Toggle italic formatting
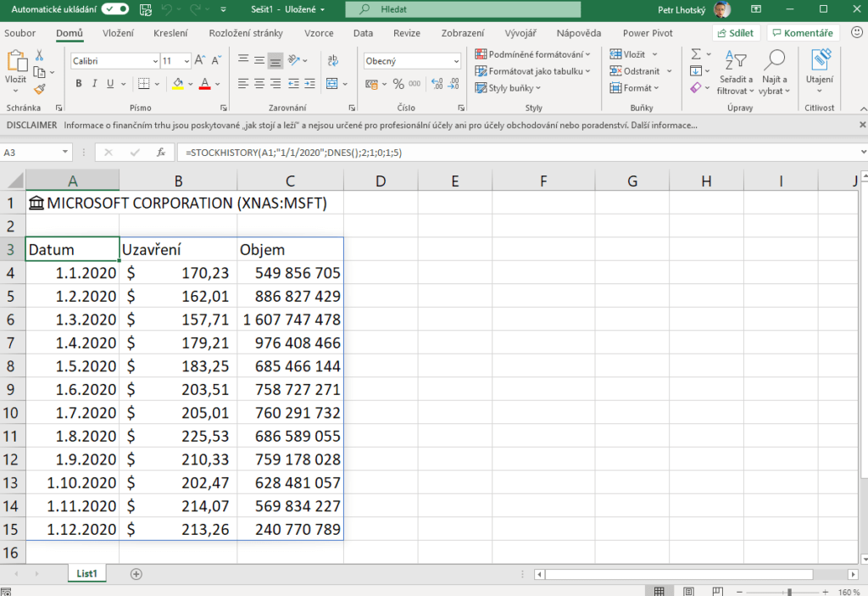Viewport: 868px width, 596px height. 94,84
